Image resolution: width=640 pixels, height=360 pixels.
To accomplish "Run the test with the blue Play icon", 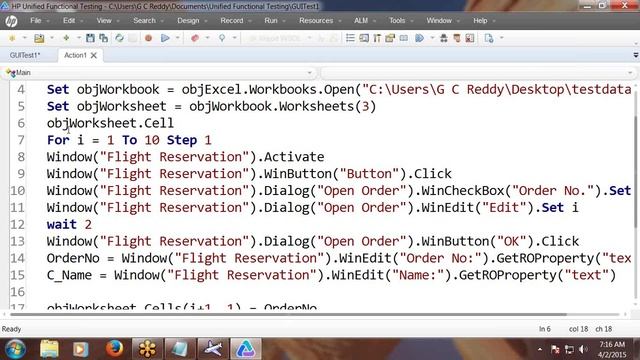I will point(165,38).
